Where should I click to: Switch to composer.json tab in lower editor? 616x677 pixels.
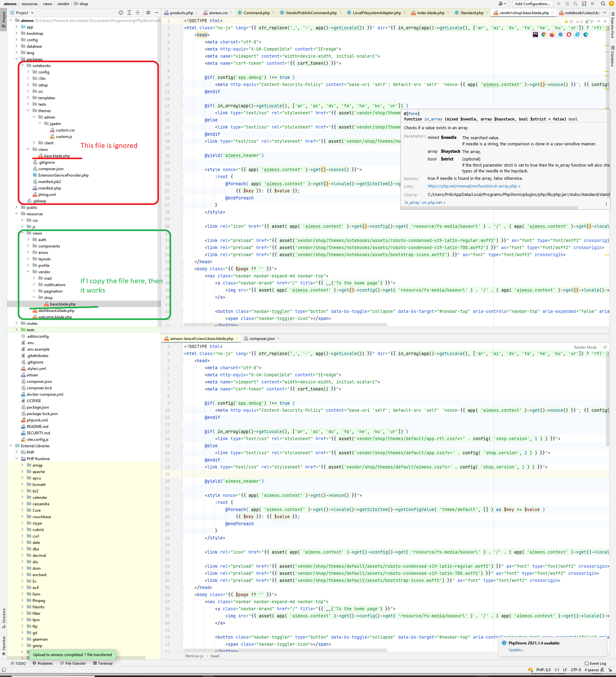click(262, 338)
